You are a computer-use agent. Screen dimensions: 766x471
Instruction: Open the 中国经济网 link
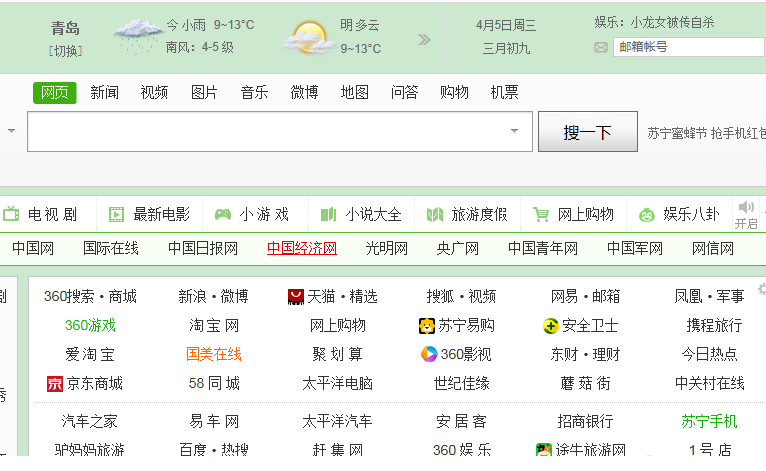302,249
